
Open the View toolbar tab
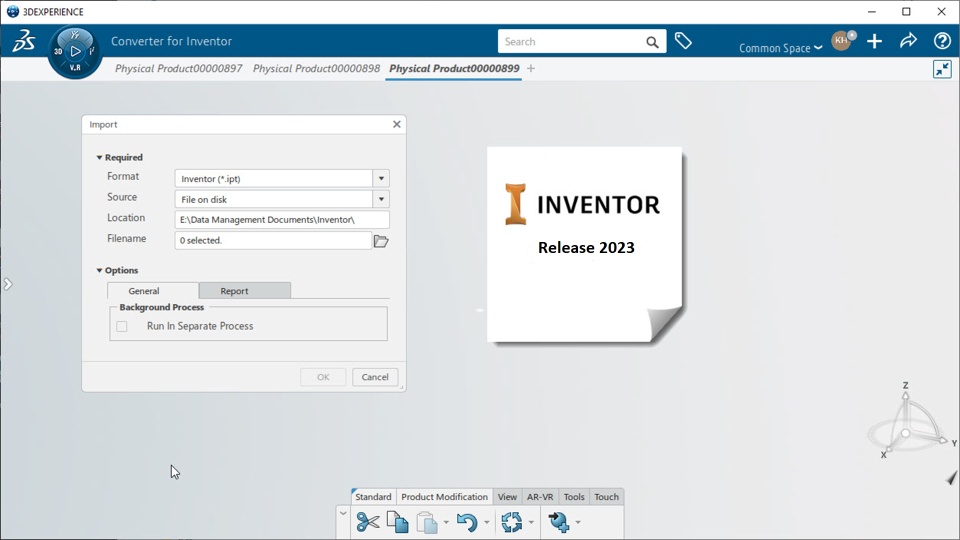(507, 497)
